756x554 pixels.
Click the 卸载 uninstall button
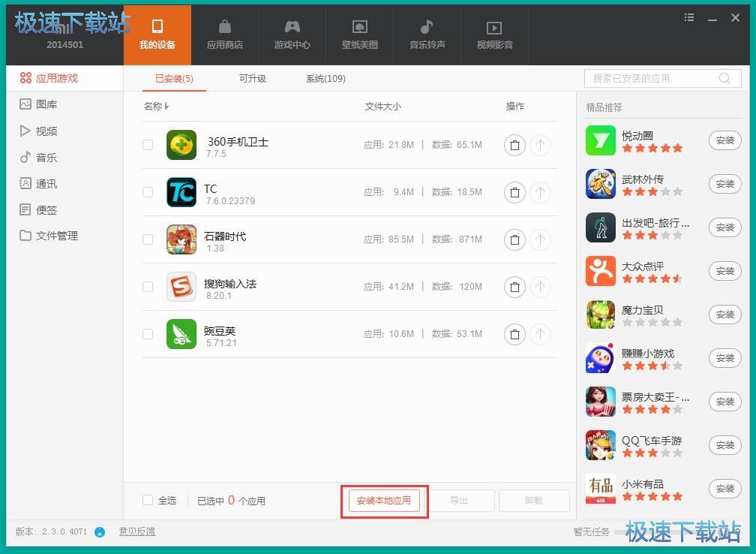[x=534, y=501]
